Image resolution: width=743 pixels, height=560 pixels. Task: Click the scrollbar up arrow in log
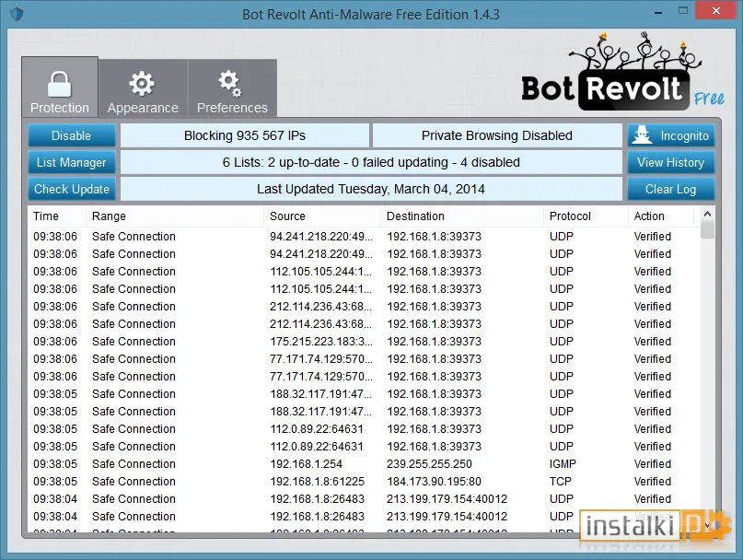[x=707, y=214]
